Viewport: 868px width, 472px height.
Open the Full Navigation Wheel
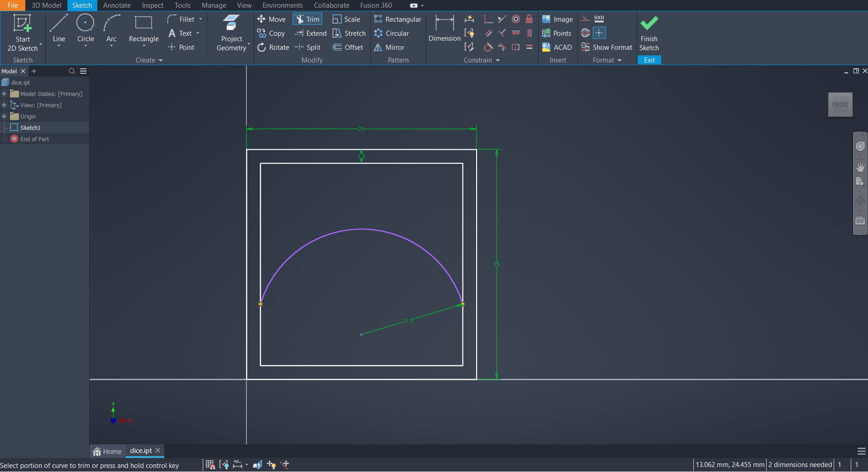860,146
